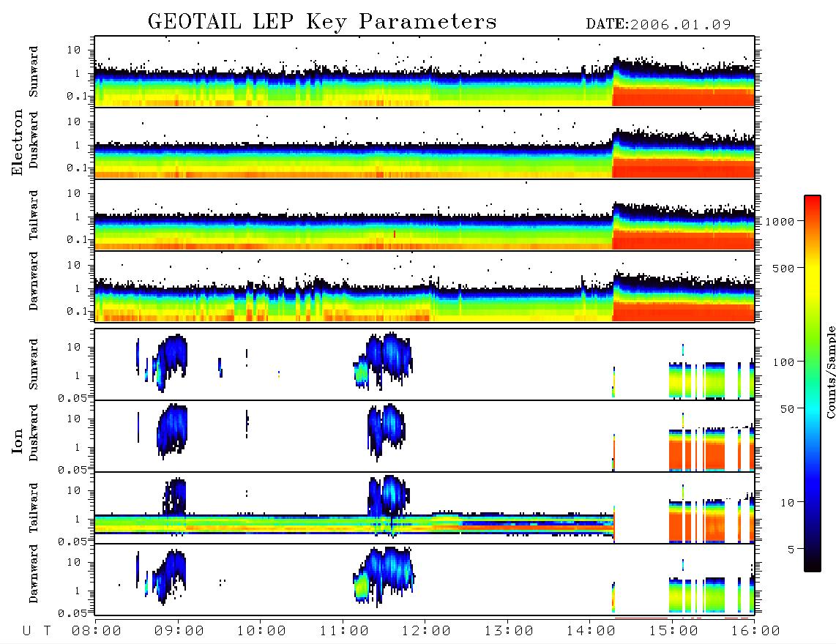Select the Electron 'Tailward' panel label

[x=34, y=215]
